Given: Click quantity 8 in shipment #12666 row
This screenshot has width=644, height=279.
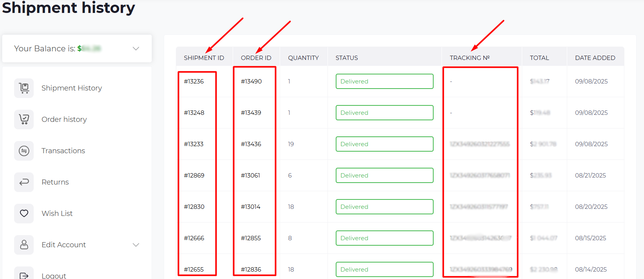Looking at the screenshot, I should (290, 238).
